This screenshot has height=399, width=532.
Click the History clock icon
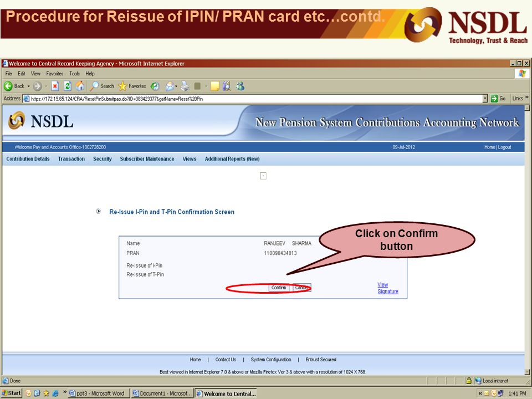pos(155,86)
